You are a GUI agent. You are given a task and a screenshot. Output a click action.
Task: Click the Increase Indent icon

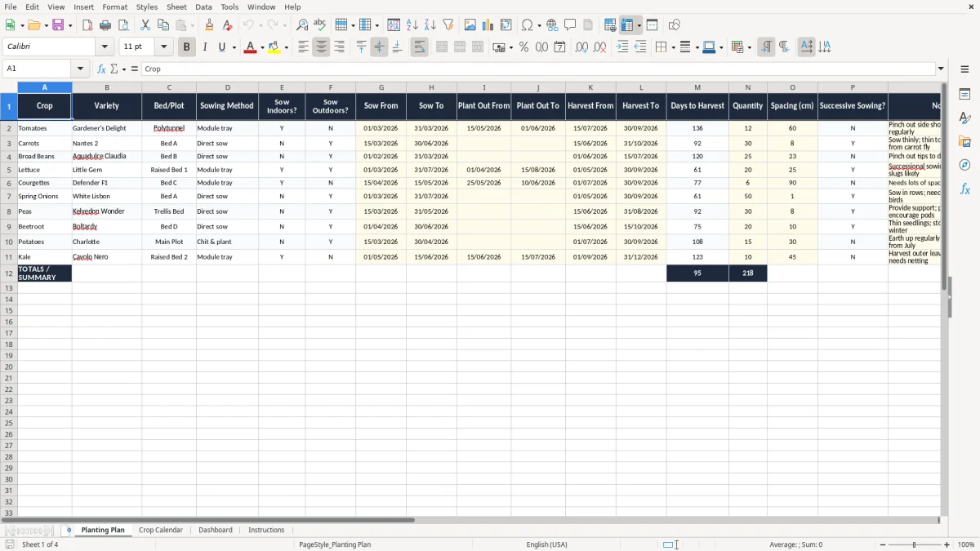(x=622, y=47)
